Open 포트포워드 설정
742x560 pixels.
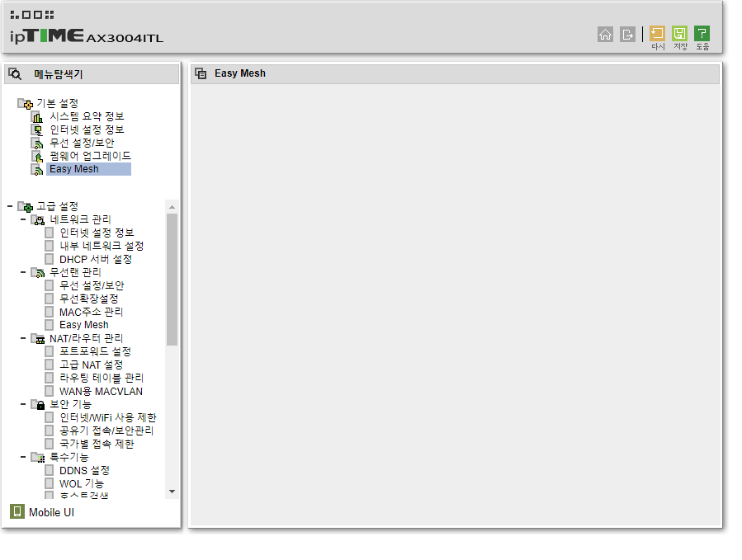pos(95,351)
